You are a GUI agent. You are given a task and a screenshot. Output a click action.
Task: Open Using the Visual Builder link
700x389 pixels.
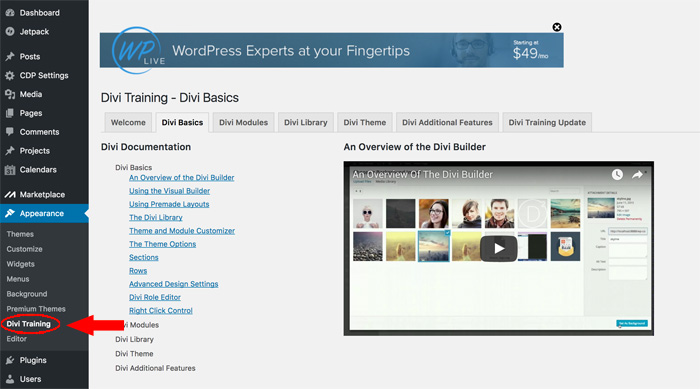click(x=170, y=191)
